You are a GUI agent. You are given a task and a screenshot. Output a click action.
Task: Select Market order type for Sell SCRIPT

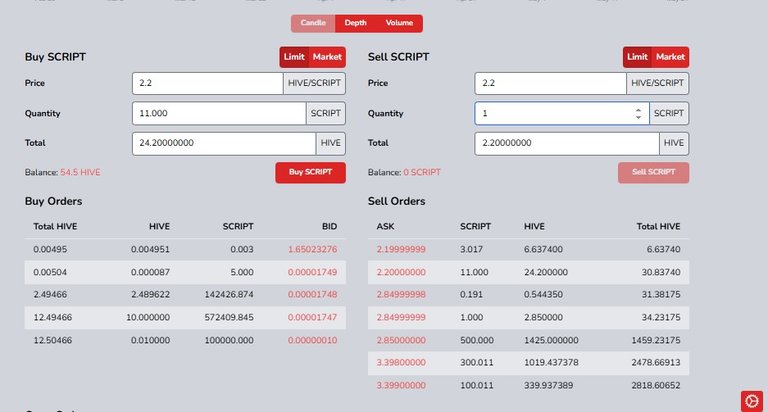671,57
